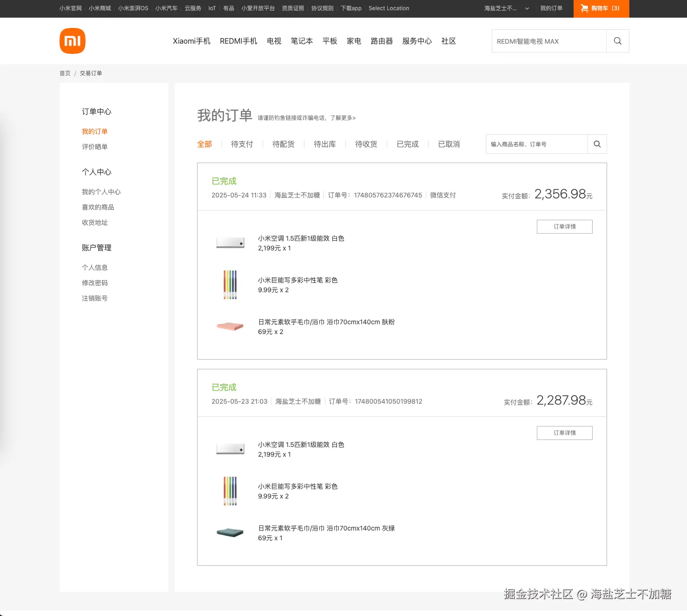Switch to the 待配货 tab
This screenshot has height=616, width=687.
coord(284,144)
